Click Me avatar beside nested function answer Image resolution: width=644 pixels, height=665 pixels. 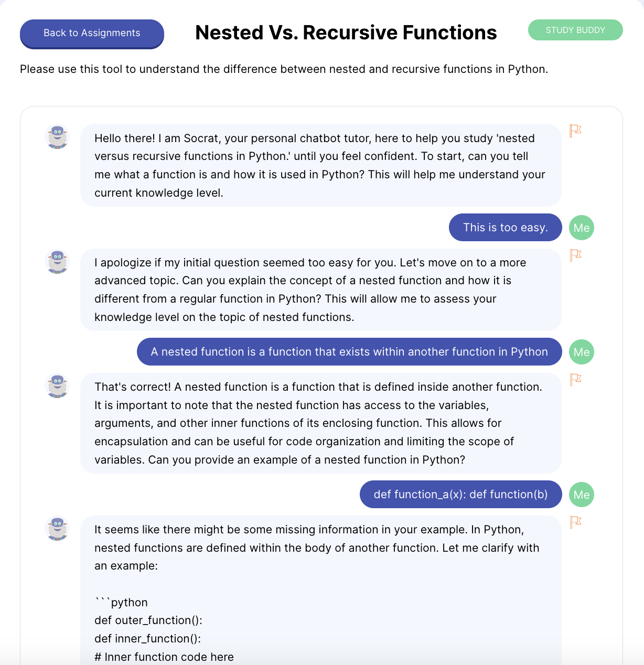[582, 352]
